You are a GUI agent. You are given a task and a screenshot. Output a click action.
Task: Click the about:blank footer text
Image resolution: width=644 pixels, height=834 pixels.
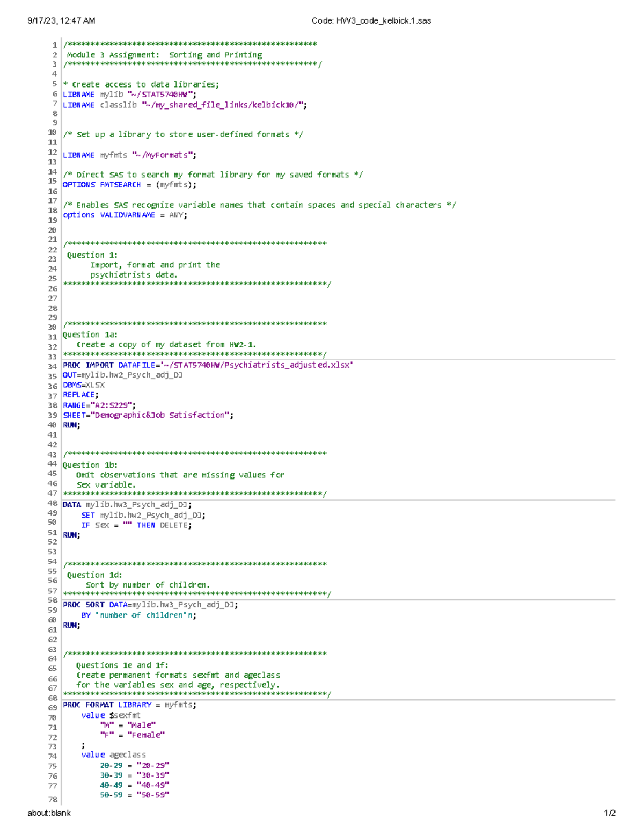(49, 813)
